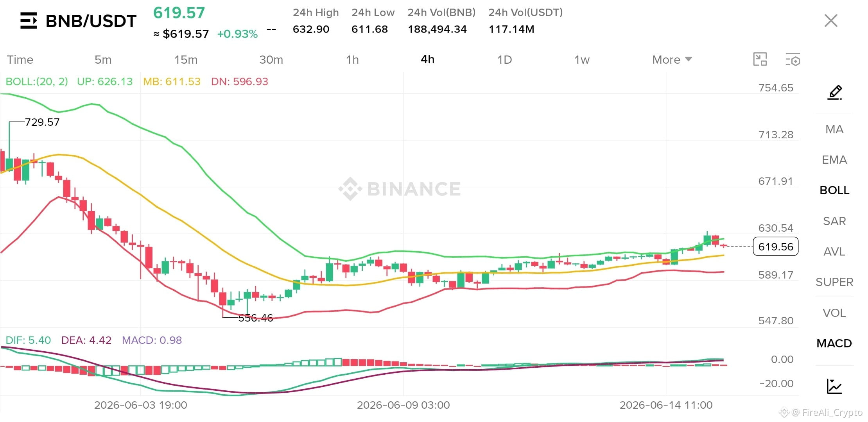Click the BNB/USDT pair name

[x=91, y=21]
